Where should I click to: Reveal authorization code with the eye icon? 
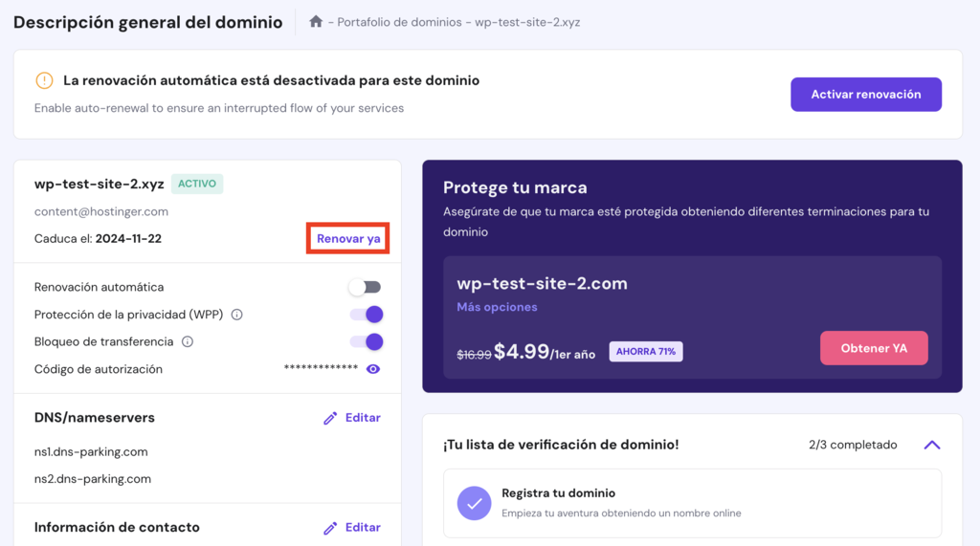(373, 369)
